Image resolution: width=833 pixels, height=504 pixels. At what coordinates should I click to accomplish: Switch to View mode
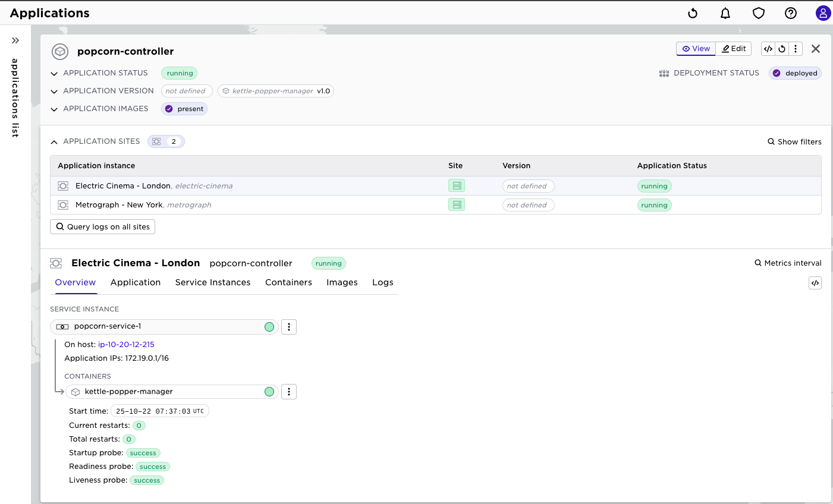(x=696, y=49)
